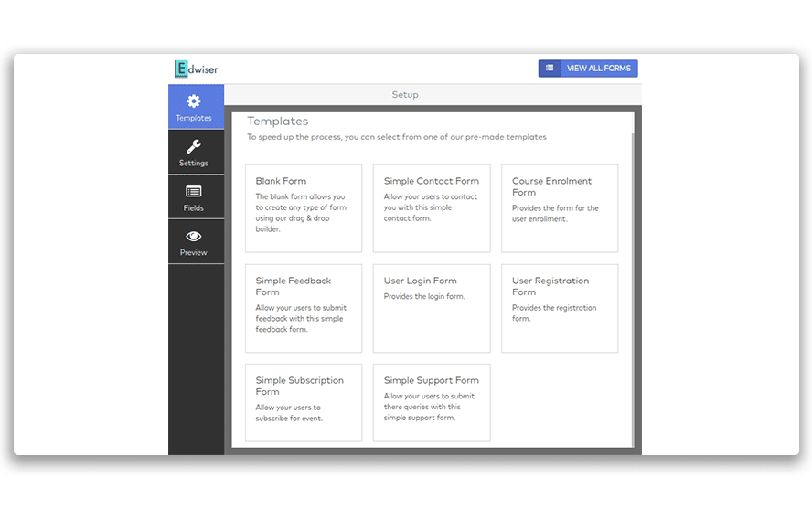Select the Simple Support Form template

(x=432, y=402)
